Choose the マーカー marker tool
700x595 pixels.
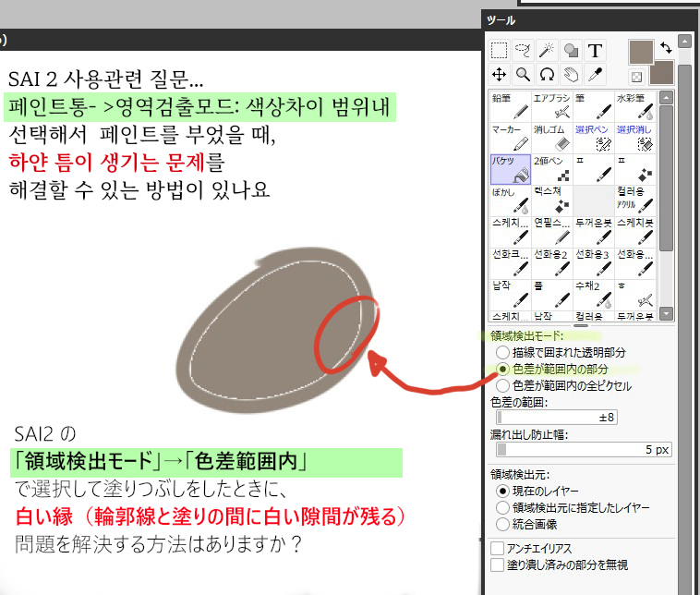[x=511, y=138]
